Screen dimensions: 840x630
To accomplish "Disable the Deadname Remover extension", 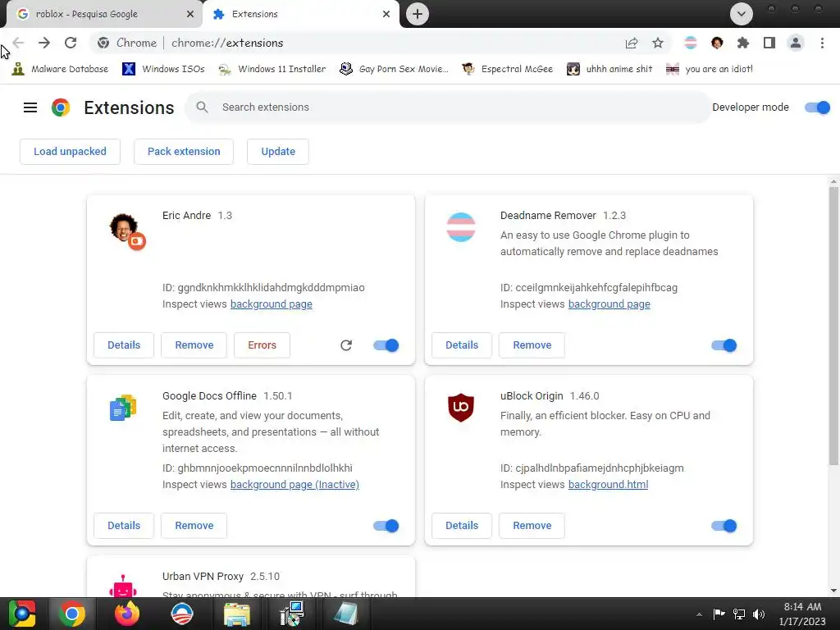I will [724, 345].
